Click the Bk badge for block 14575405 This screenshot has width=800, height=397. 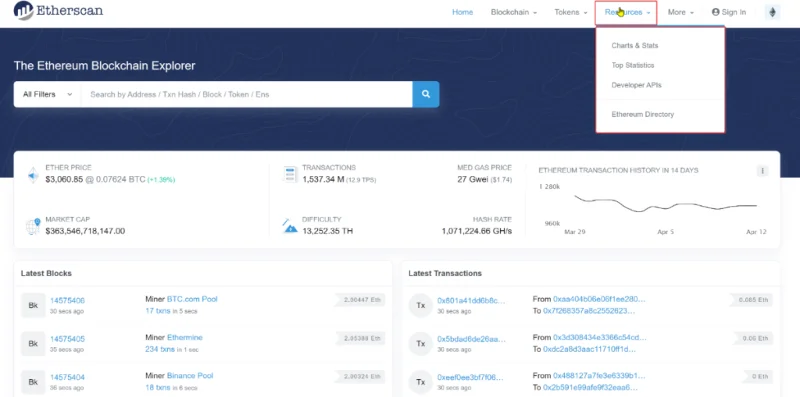[x=33, y=343]
